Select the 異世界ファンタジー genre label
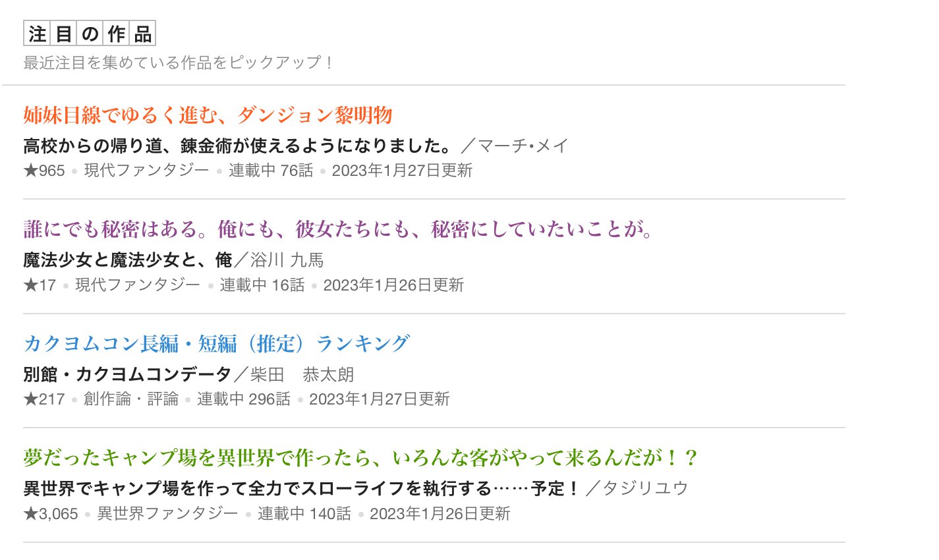Screen dimensions: 939x560 (x=167, y=514)
